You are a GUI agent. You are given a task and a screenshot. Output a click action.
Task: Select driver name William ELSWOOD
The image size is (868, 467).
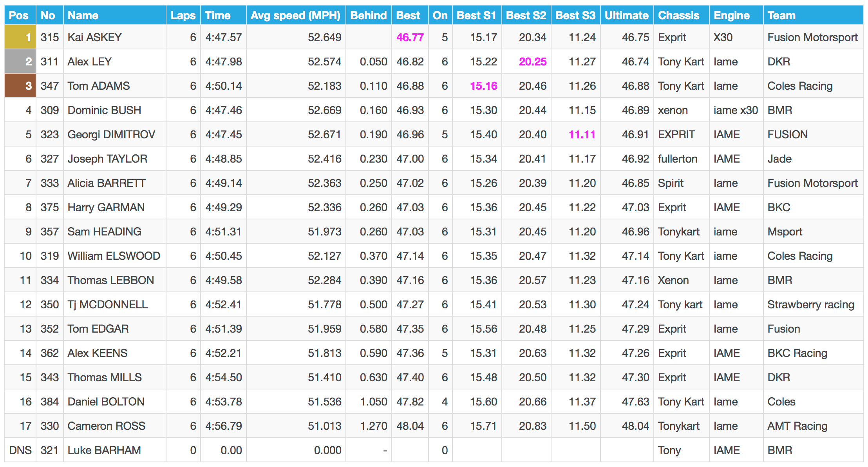pos(114,256)
